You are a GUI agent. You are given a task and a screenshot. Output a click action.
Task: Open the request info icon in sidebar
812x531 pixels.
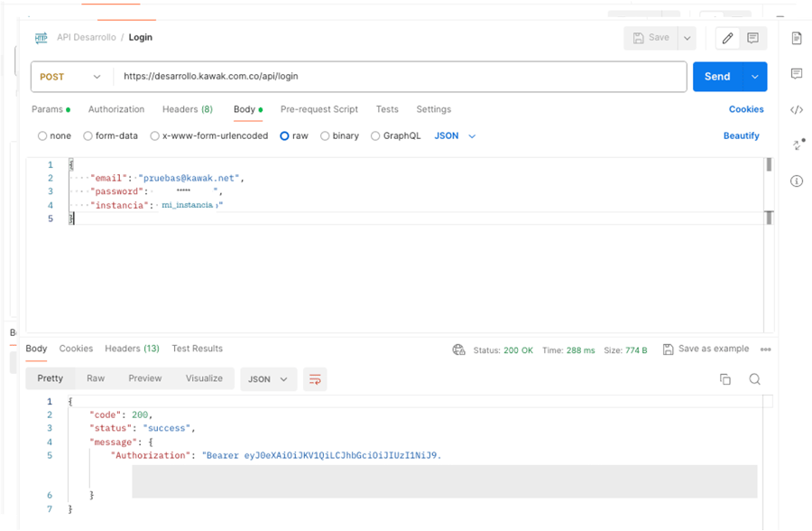(797, 181)
